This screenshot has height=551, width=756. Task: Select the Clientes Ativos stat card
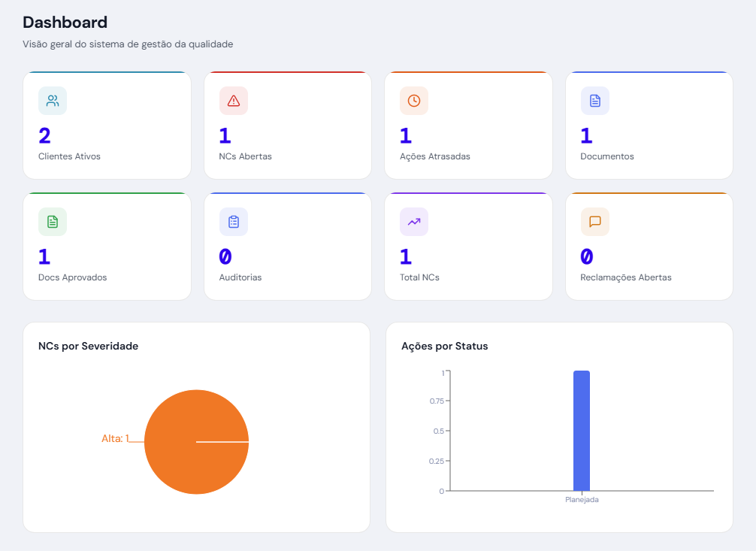107,125
